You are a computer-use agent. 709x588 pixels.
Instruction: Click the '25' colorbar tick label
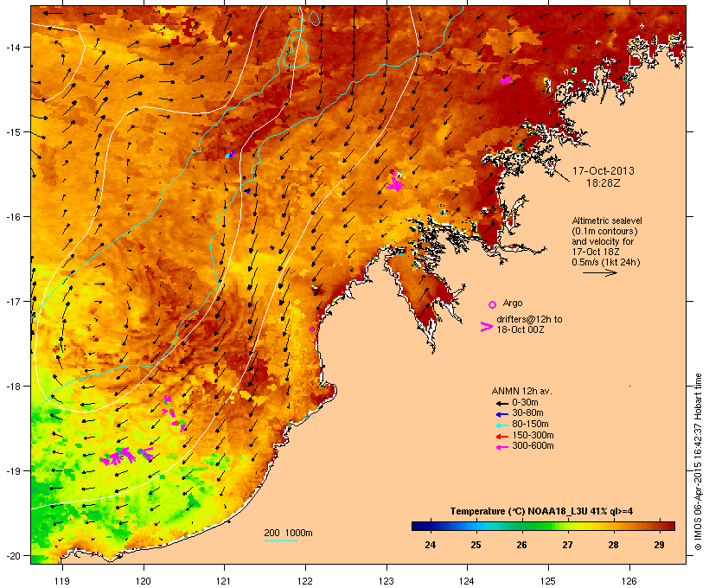pyautogui.click(x=476, y=545)
